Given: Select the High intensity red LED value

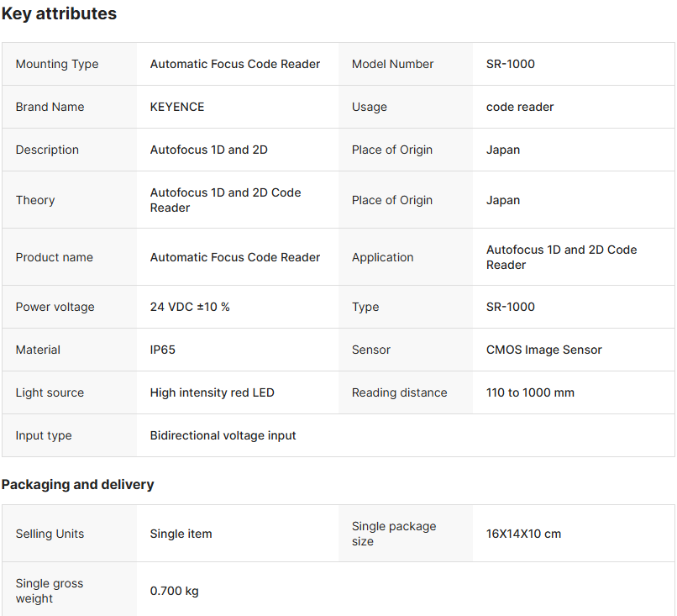Looking at the screenshot, I should click(212, 392).
